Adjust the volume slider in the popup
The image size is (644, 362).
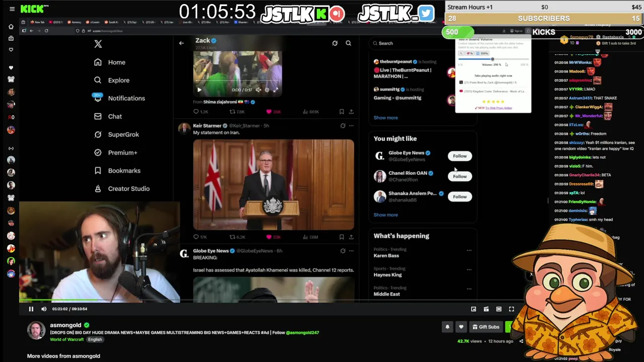click(x=493, y=59)
